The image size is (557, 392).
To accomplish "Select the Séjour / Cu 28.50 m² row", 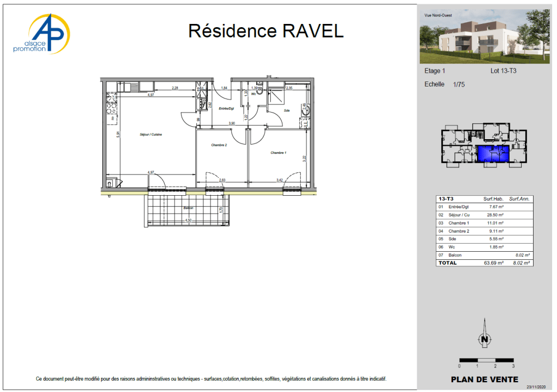I will (x=485, y=215).
